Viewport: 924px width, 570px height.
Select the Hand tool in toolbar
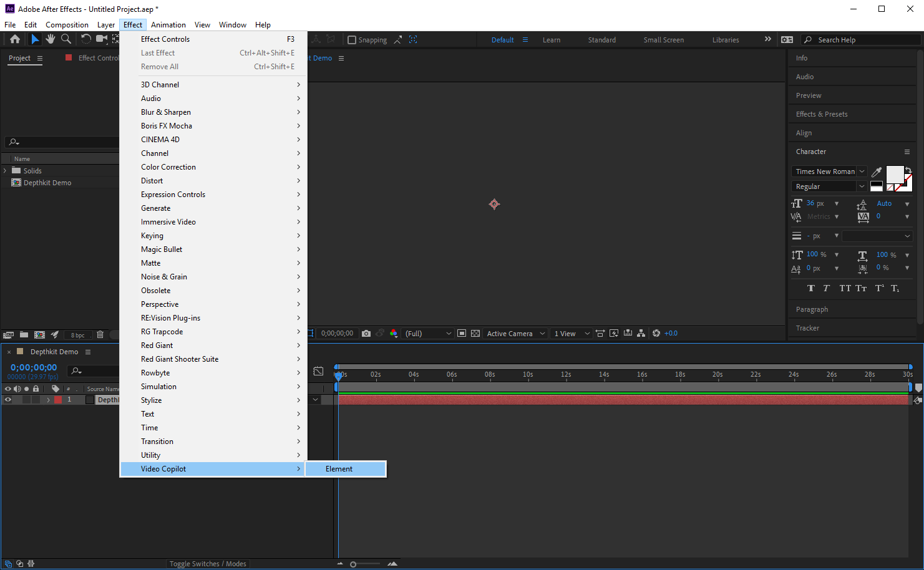[51, 39]
